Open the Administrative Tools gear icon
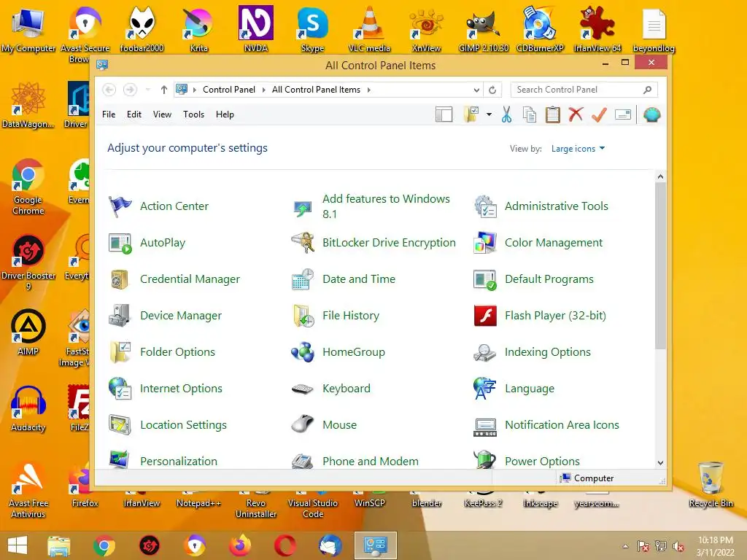Screen dimensions: 747x560 485,206
